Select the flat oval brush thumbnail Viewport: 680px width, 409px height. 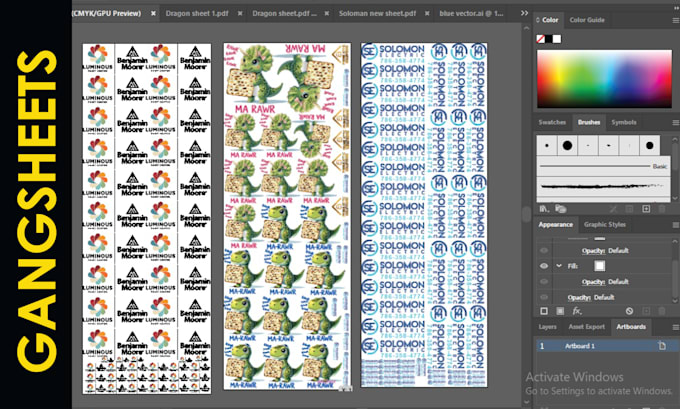tap(608, 145)
